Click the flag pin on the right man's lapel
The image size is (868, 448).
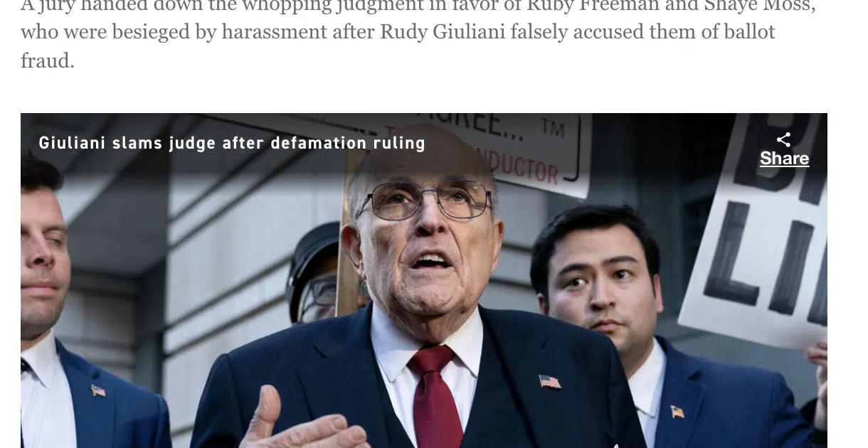coord(677,411)
